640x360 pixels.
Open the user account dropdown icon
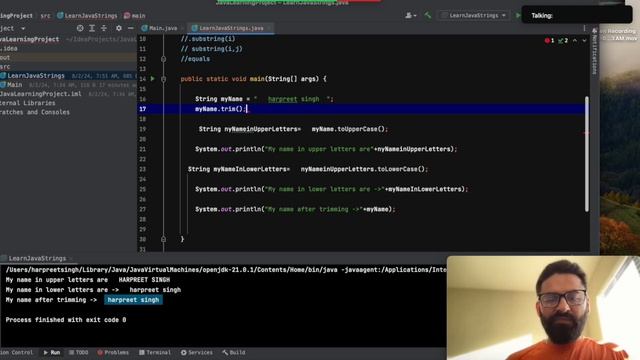tap(410, 16)
